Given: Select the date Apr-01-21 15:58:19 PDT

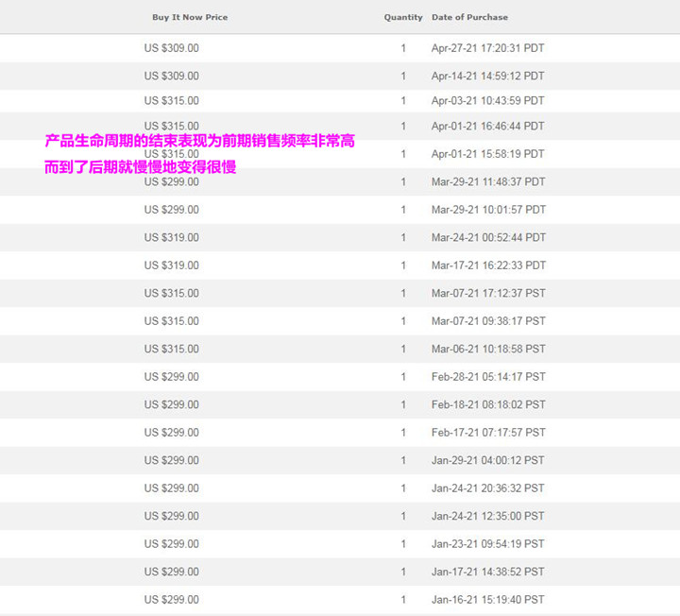Looking at the screenshot, I should 488,154.
